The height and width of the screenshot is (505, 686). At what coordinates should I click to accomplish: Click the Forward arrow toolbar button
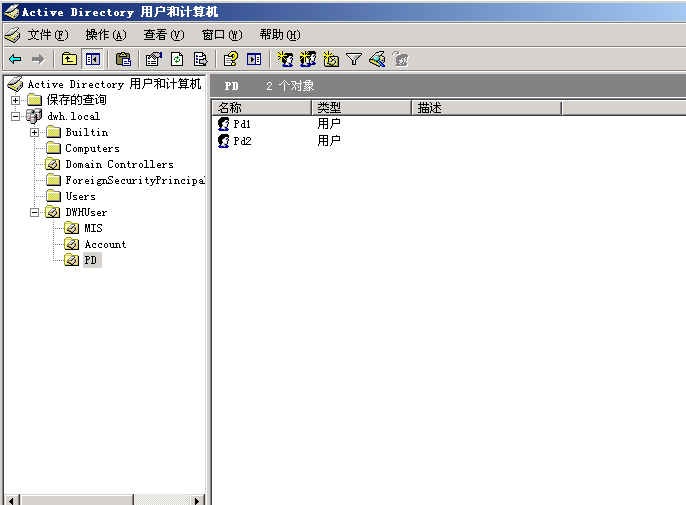(38, 59)
